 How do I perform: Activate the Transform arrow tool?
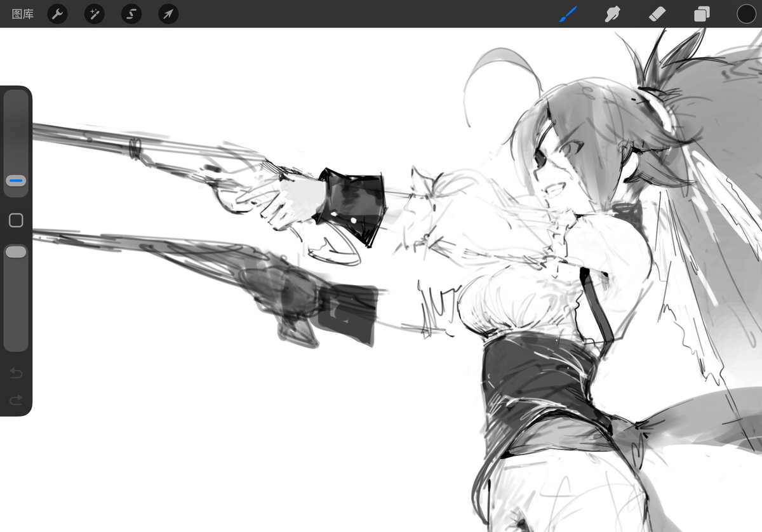tap(168, 14)
